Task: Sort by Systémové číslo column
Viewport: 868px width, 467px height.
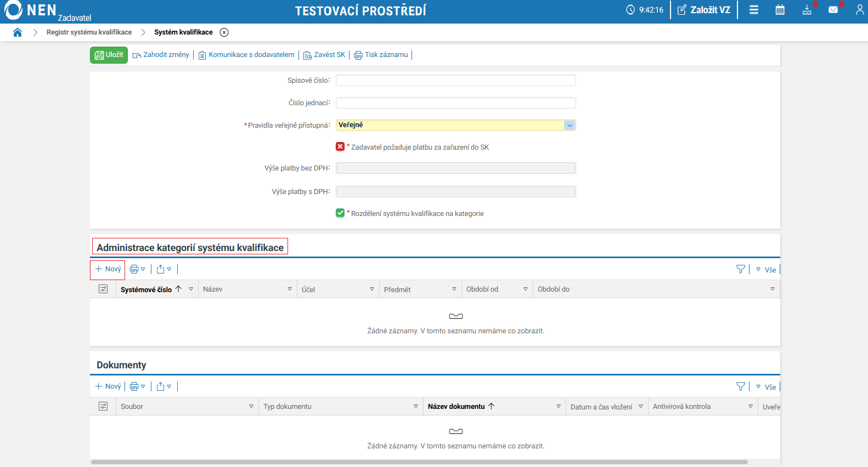Action: point(151,289)
